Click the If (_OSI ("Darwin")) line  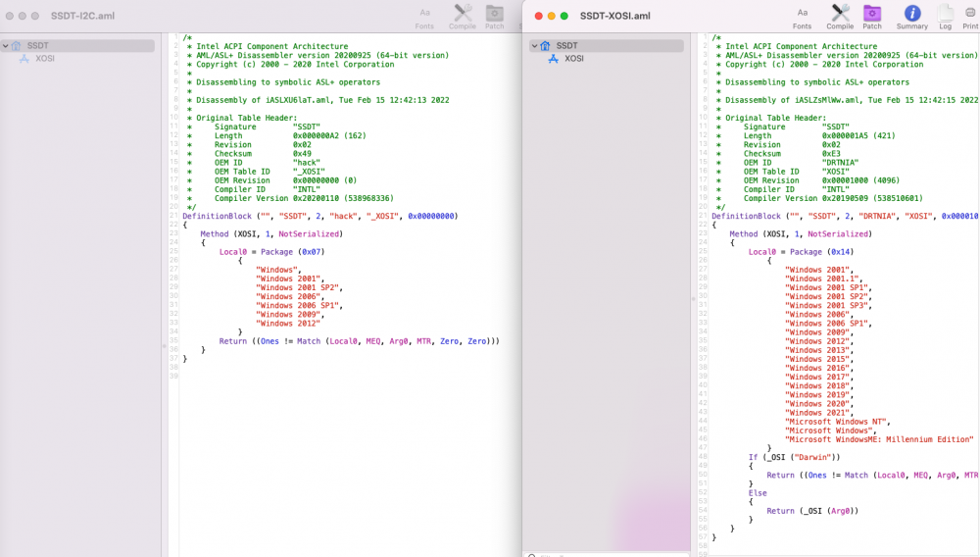pos(795,458)
